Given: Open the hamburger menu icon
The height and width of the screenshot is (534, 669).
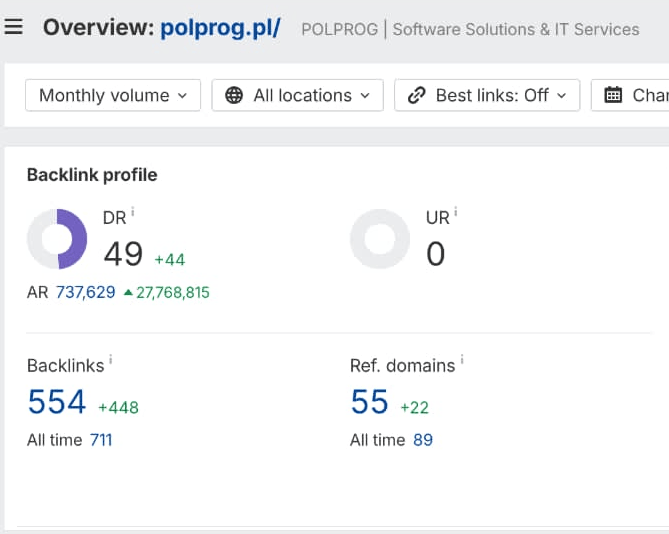Looking at the screenshot, I should tap(14, 27).
